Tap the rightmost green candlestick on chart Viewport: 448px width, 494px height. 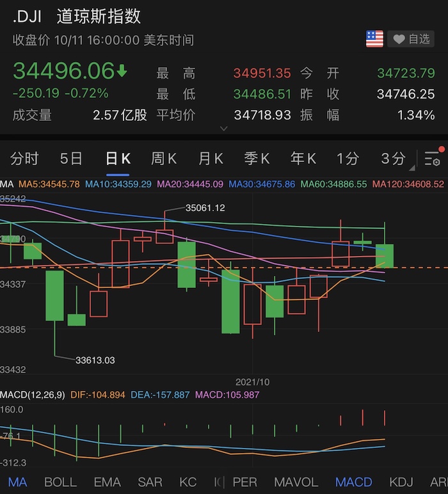click(385, 255)
